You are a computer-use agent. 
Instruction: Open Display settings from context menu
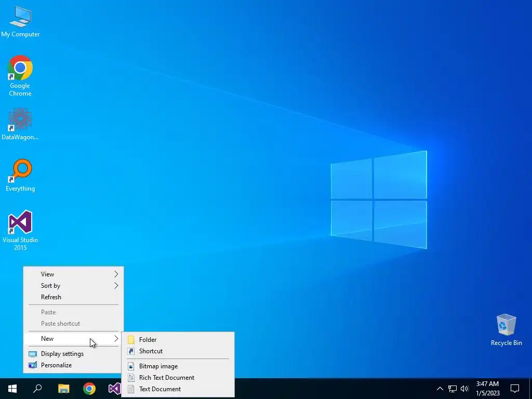(74, 353)
